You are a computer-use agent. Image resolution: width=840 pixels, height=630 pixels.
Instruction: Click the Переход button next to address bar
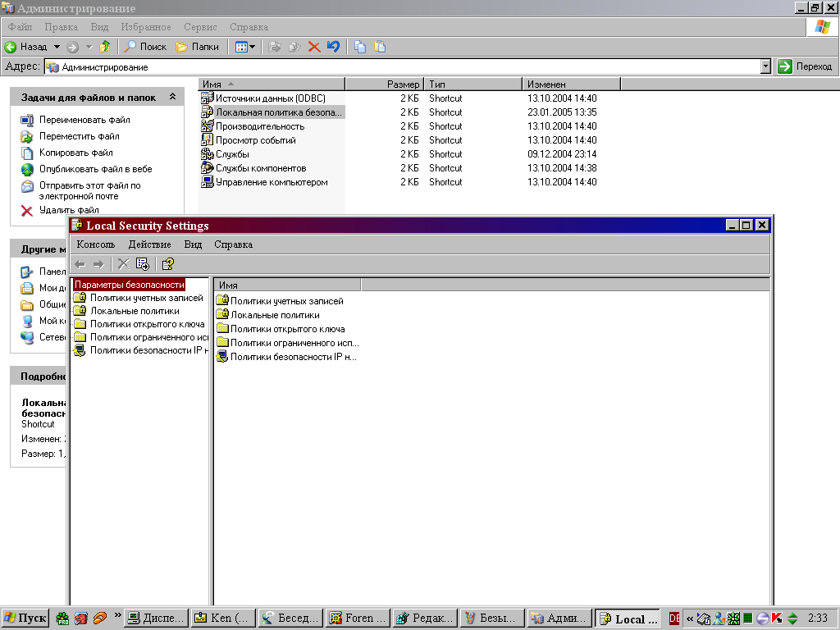tap(805, 66)
